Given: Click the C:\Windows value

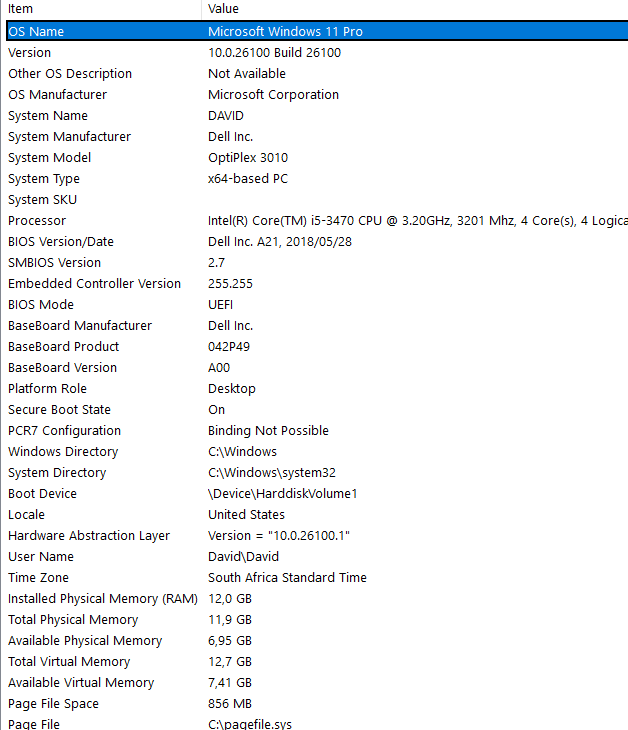Looking at the screenshot, I should tap(242, 451).
